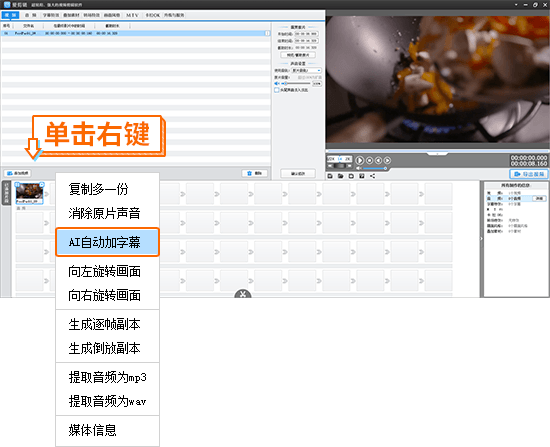The height and width of the screenshot is (447, 550).
Task: Select 消除原片声音 in the context menu
Action: pyautogui.click(x=107, y=213)
